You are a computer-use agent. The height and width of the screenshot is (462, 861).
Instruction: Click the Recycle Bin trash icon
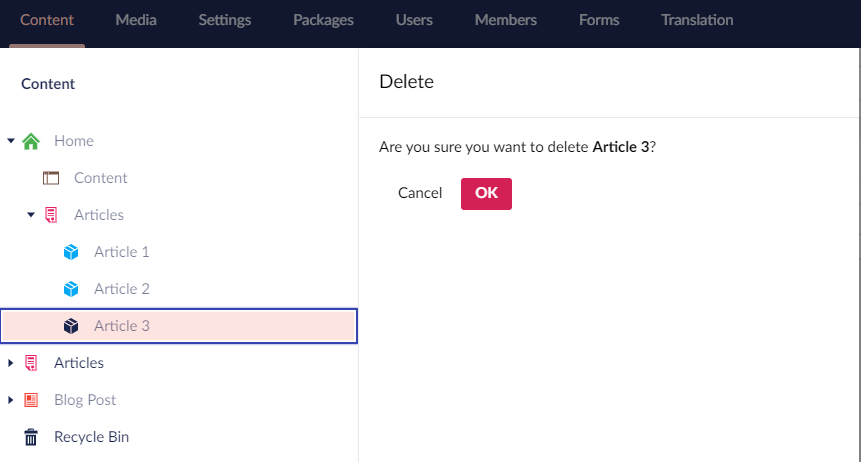31,437
